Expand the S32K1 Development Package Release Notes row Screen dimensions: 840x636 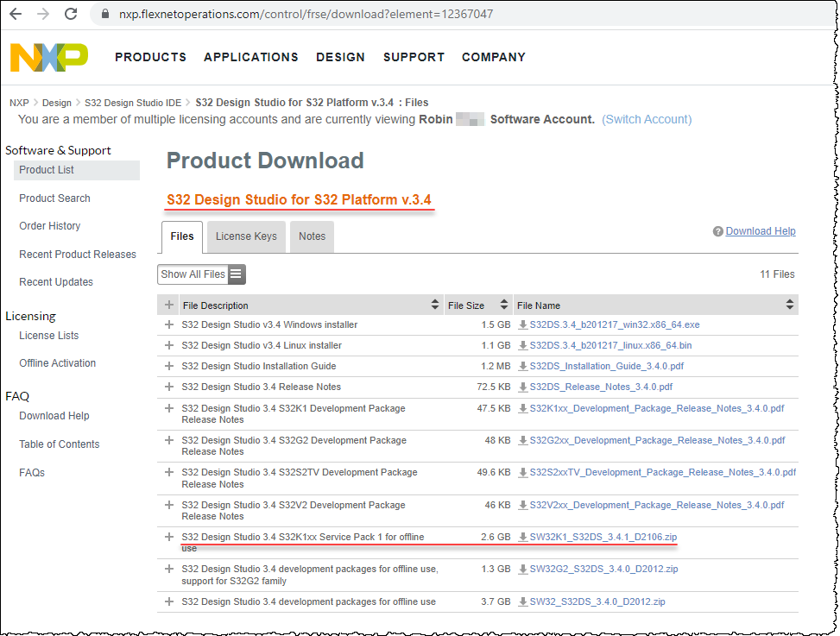point(168,408)
